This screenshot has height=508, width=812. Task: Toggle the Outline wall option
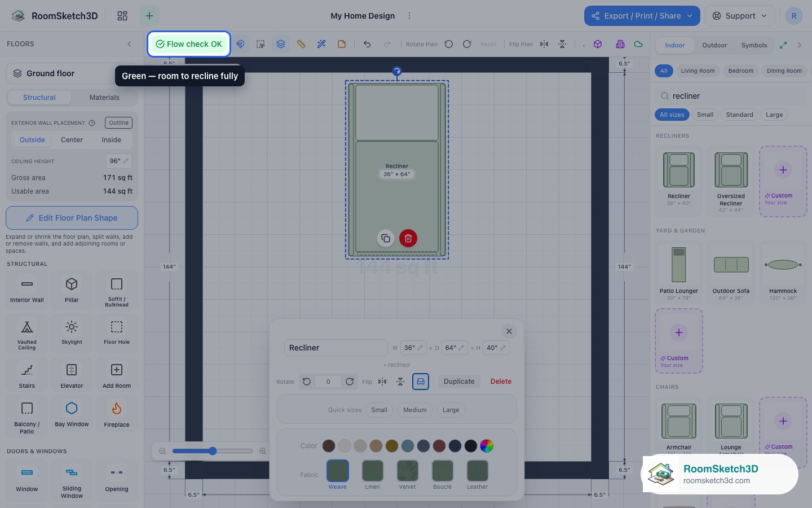(119, 123)
